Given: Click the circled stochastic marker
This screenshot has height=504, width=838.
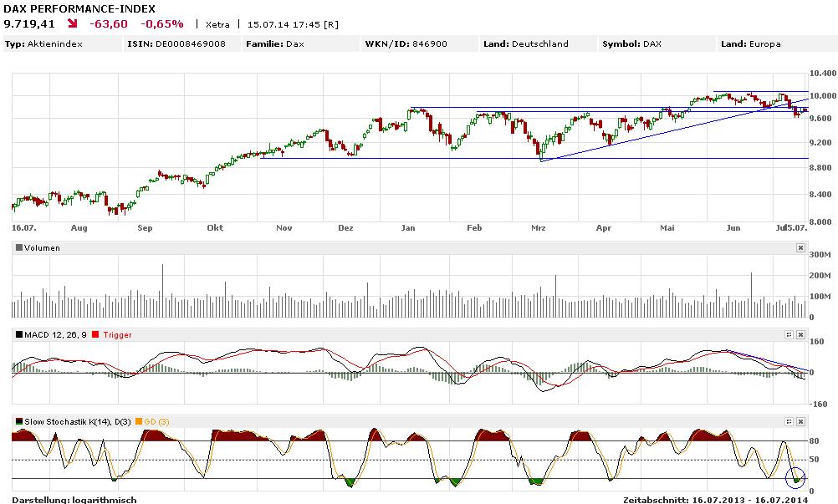Looking at the screenshot, I should coord(795,477).
